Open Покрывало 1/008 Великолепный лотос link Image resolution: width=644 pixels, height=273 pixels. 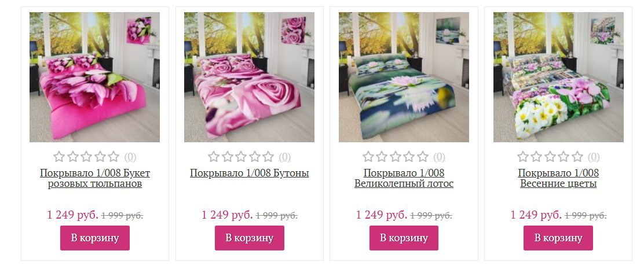coord(404,178)
